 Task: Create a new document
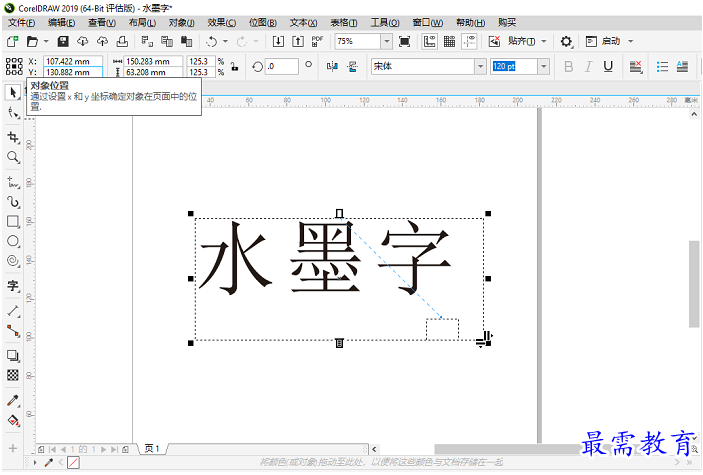(x=12, y=41)
